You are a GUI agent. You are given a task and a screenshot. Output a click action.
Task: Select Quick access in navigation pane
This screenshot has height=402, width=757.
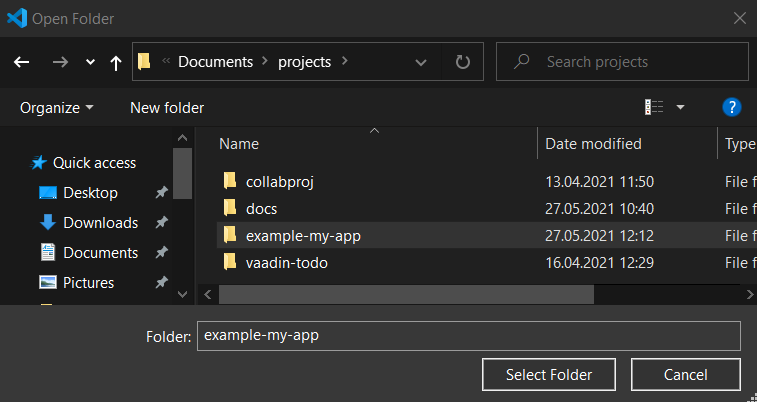click(x=94, y=163)
